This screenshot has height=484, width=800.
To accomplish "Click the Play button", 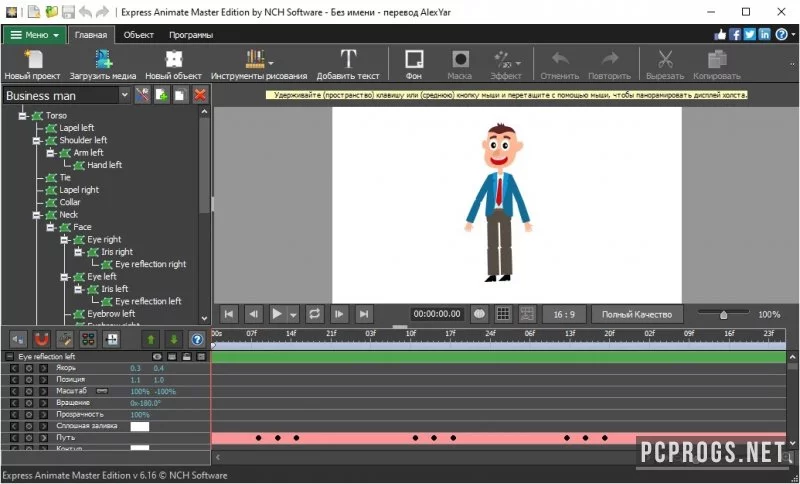I will click(276, 314).
